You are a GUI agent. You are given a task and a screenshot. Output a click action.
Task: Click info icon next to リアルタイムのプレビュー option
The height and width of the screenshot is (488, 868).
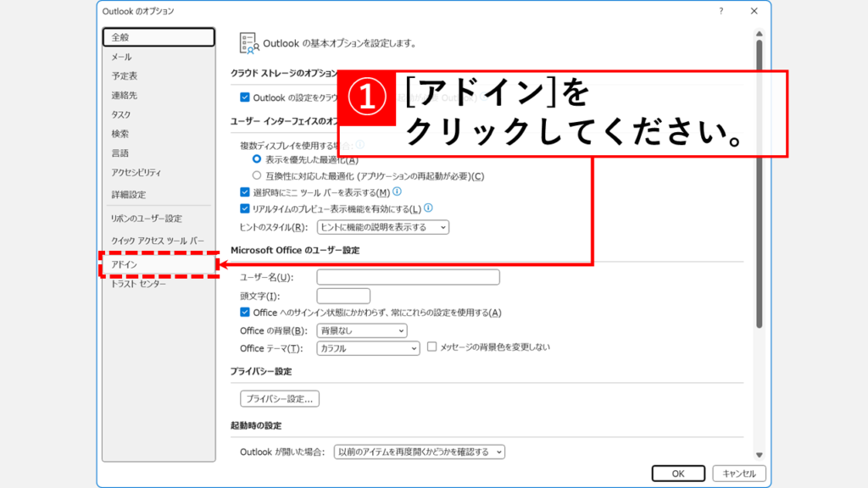[x=428, y=208]
